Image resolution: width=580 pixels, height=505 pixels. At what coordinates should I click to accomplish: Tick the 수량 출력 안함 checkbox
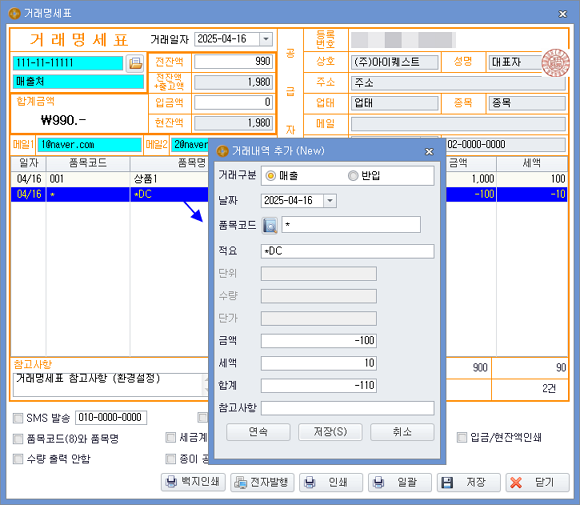(x=18, y=459)
